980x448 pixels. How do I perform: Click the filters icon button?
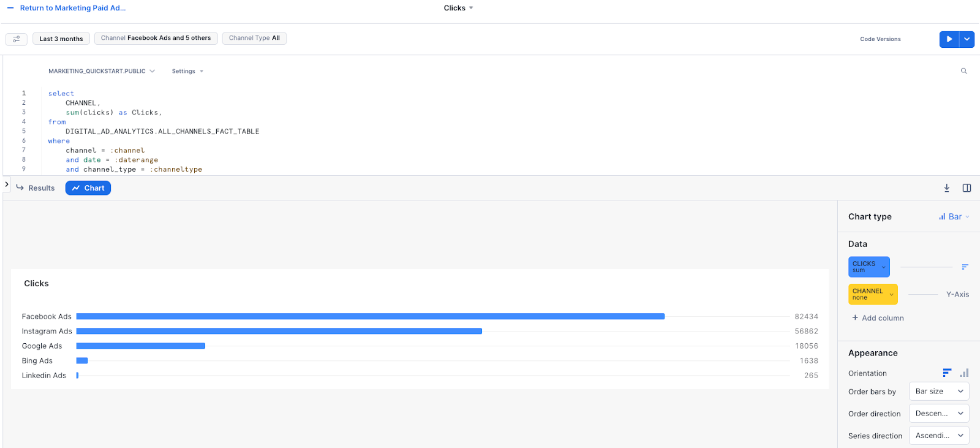pyautogui.click(x=16, y=39)
